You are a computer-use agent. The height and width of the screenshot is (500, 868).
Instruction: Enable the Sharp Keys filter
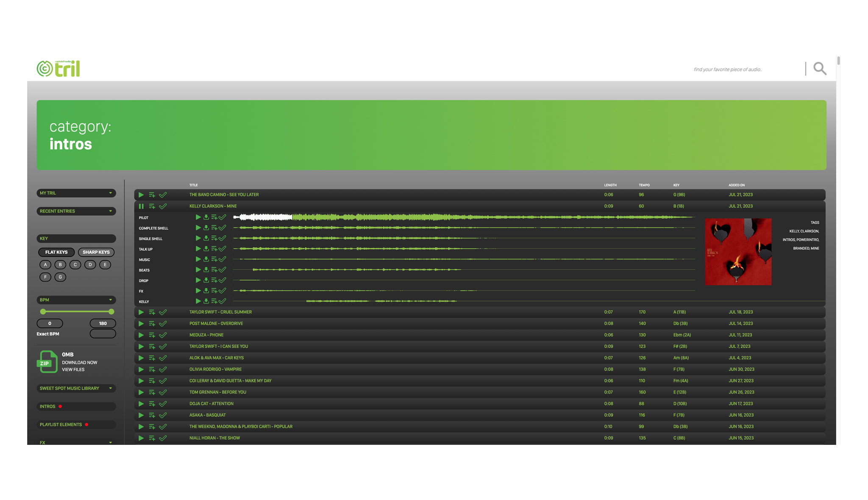[96, 252]
